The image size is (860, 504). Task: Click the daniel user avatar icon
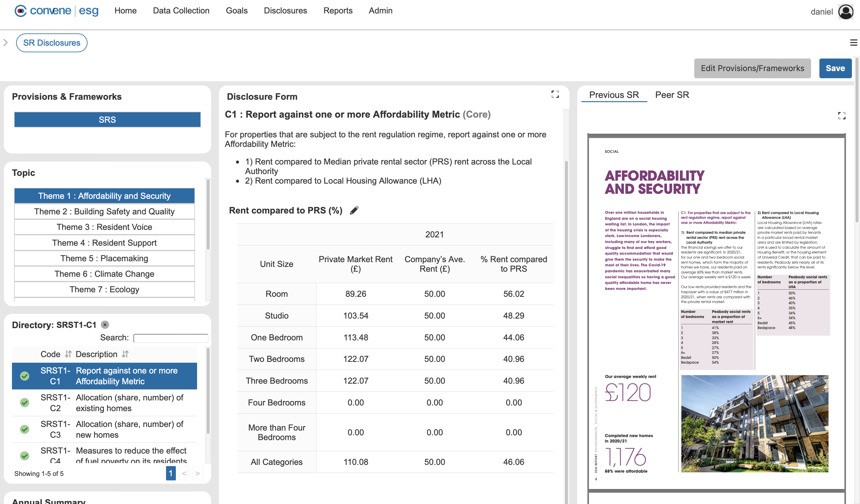[x=845, y=12]
